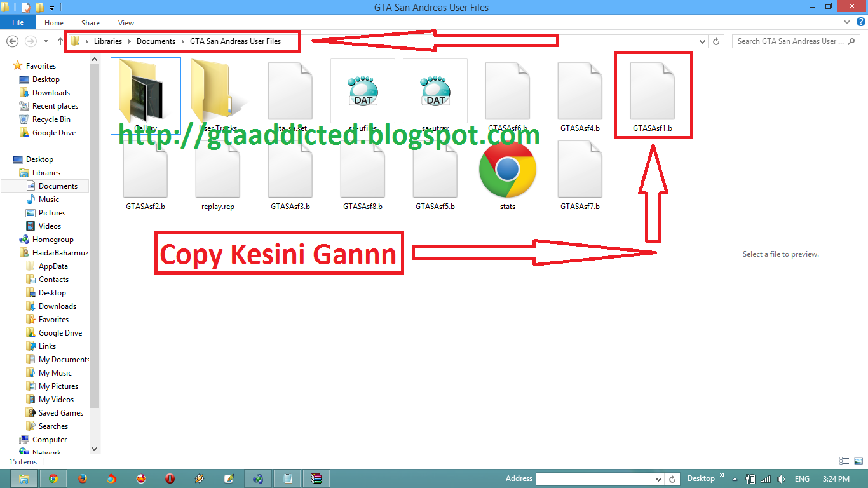Open Chrome from the taskbar

(53, 478)
